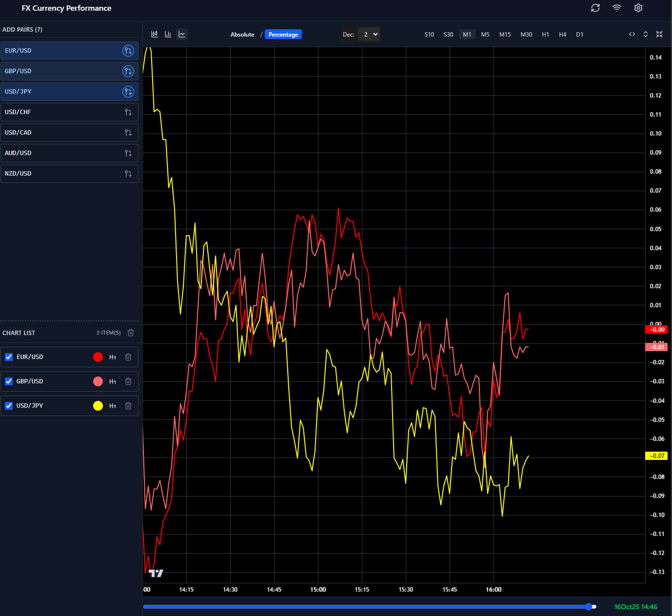Switch to Absolute display mode

point(242,35)
